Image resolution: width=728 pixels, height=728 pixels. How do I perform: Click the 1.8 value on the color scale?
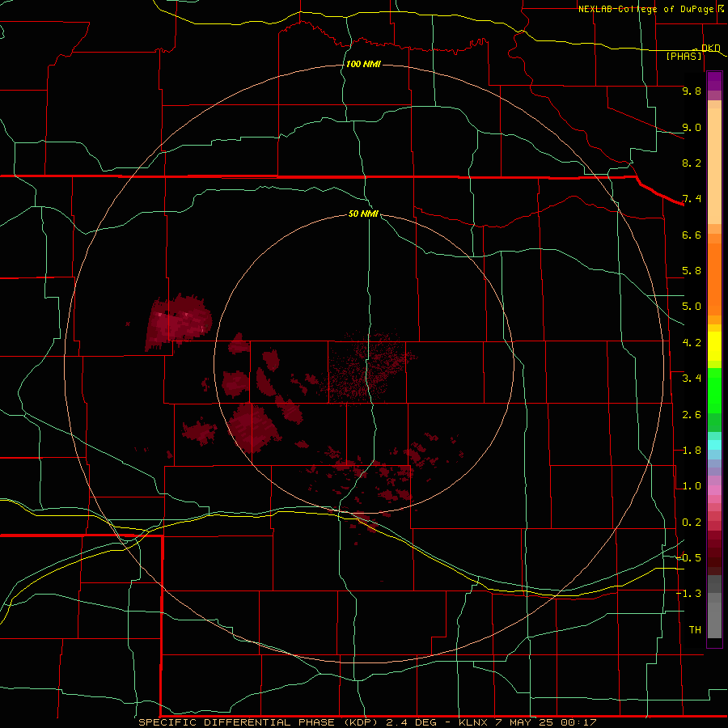[692, 451]
